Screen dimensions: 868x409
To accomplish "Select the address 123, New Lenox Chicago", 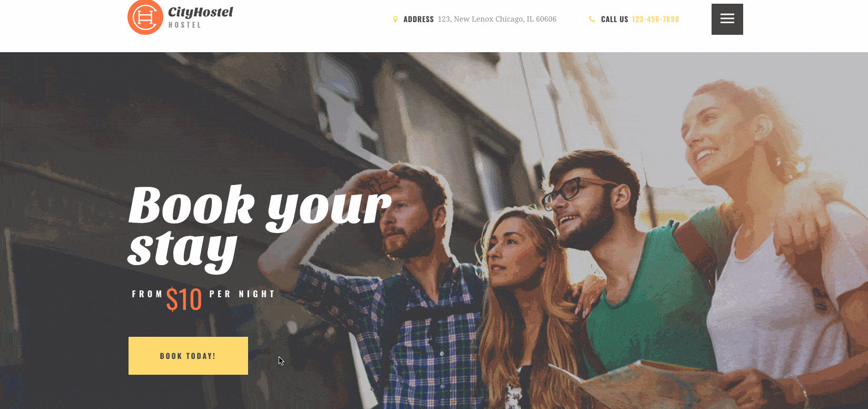I will [x=497, y=19].
